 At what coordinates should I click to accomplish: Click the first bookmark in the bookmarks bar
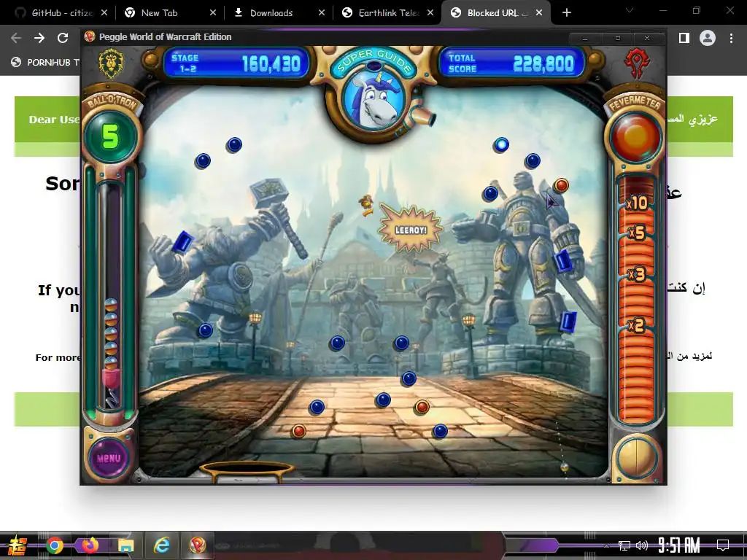pos(45,63)
